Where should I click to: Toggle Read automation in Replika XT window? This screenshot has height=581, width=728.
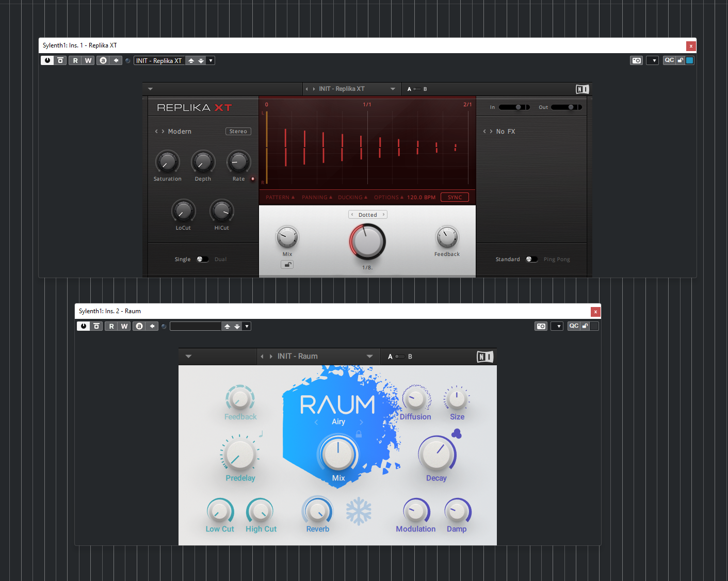[x=75, y=60]
